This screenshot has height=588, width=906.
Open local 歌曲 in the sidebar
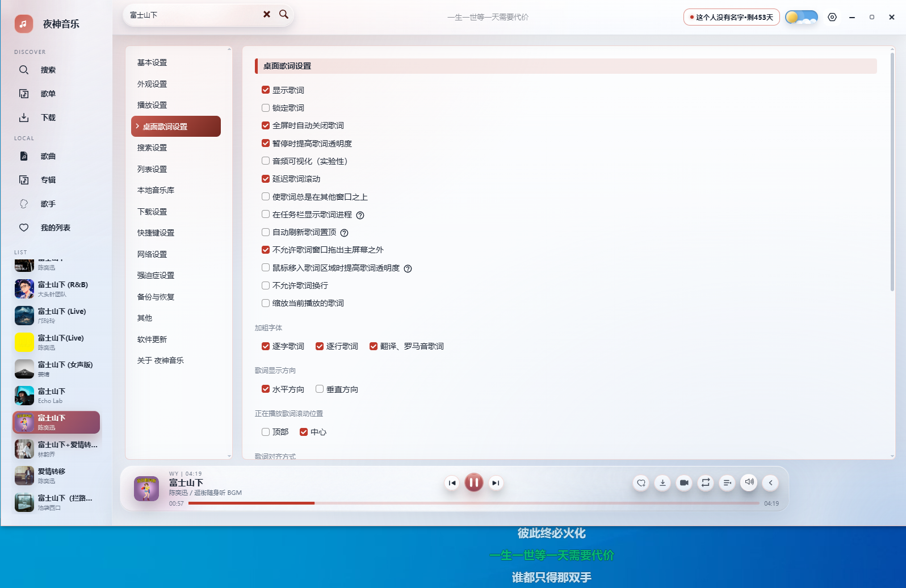coord(48,156)
